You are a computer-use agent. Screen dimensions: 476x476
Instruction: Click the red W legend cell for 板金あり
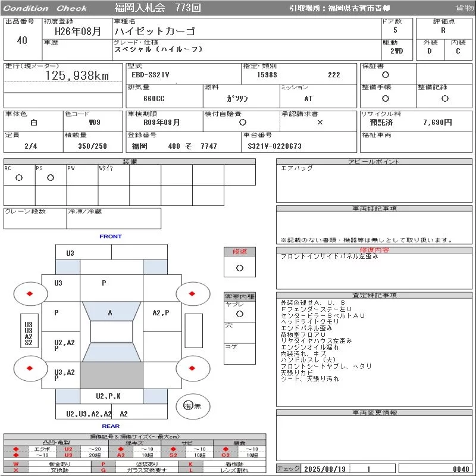coord(16,464)
